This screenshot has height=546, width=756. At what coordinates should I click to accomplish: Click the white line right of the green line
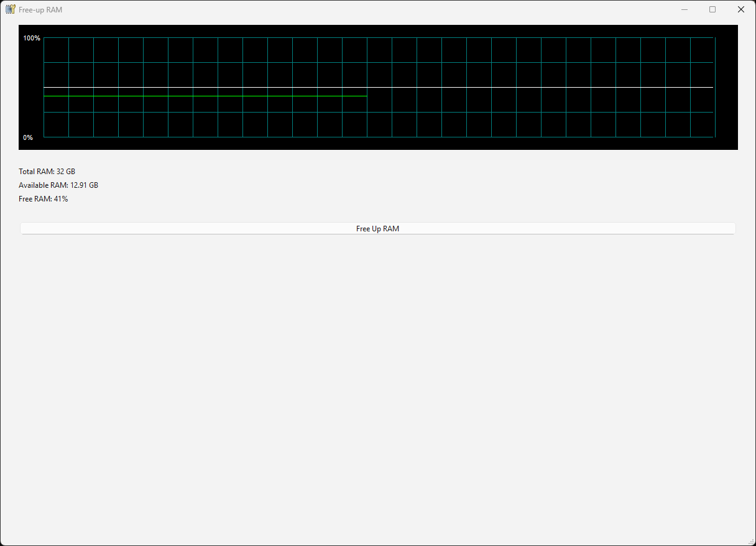(541, 88)
